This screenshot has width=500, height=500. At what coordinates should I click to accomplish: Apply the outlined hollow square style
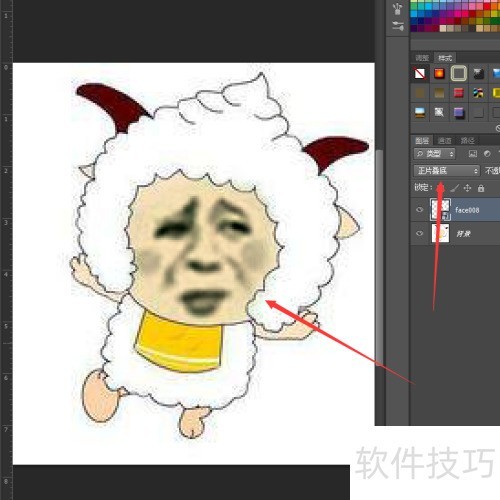(x=459, y=73)
